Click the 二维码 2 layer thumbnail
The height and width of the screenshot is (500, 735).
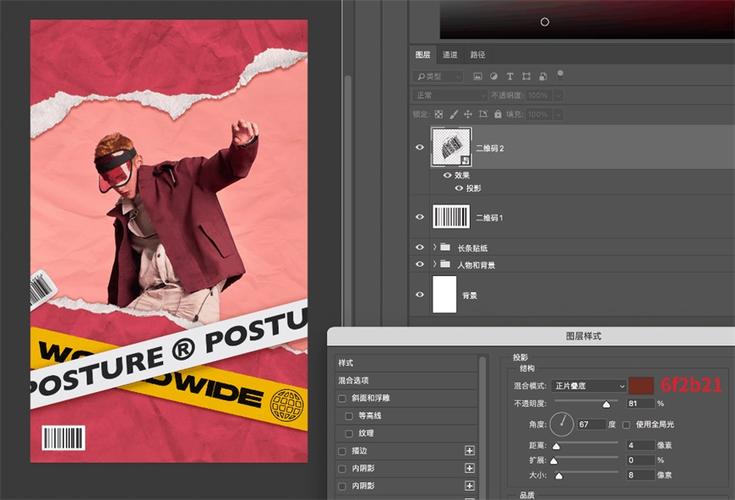tap(451, 147)
